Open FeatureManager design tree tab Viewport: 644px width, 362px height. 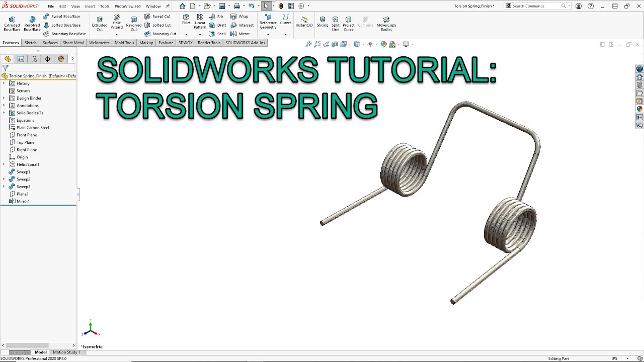pyautogui.click(x=8, y=59)
